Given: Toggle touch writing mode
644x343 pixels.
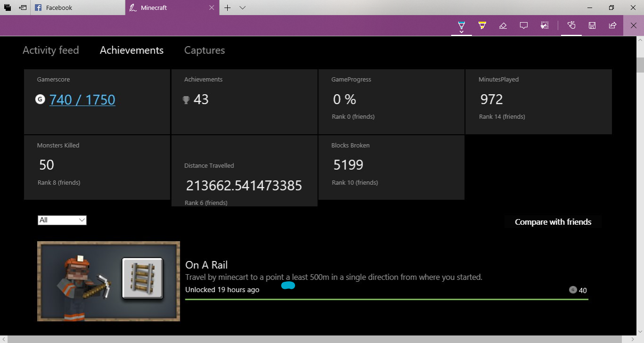Looking at the screenshot, I should [571, 25].
